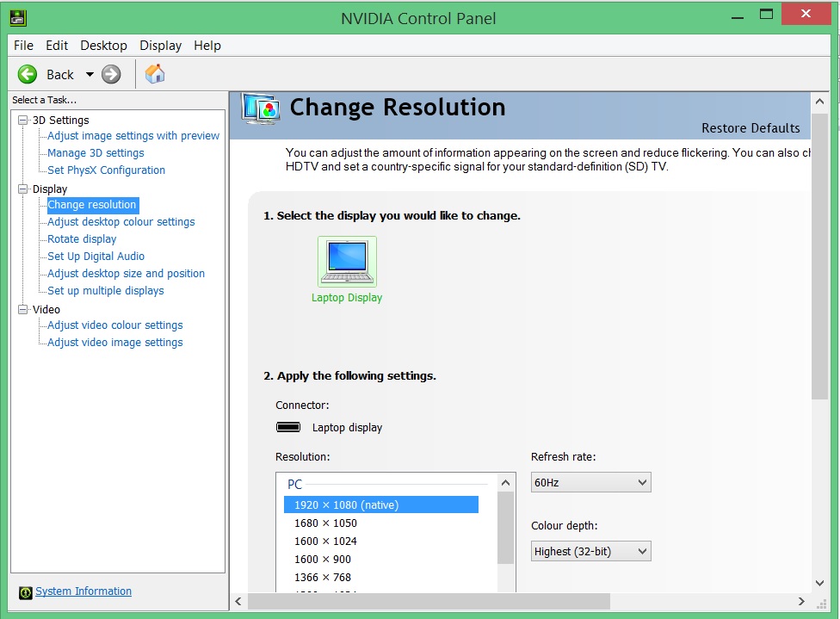The width and height of the screenshot is (840, 619).
Task: Open the Help menu
Action: [207, 46]
